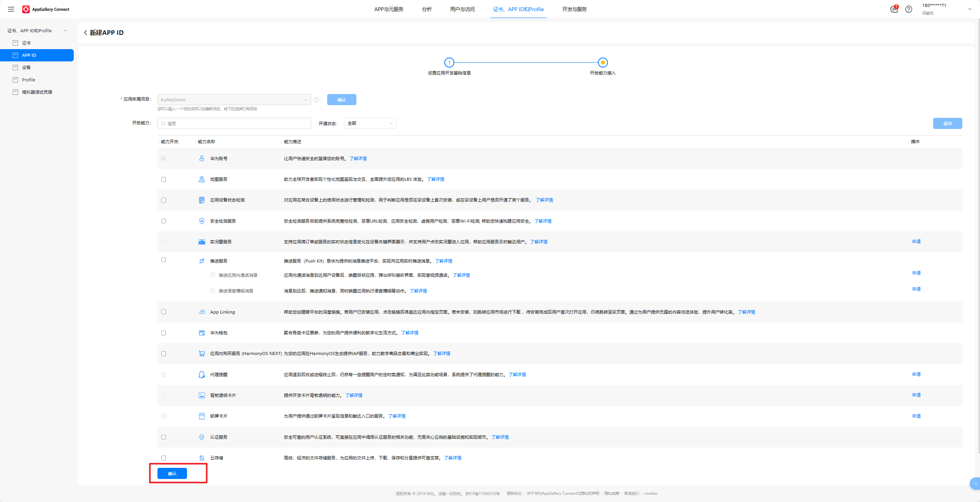Collapse the 证书、APP ID和Profile sidebar section

tap(65, 31)
